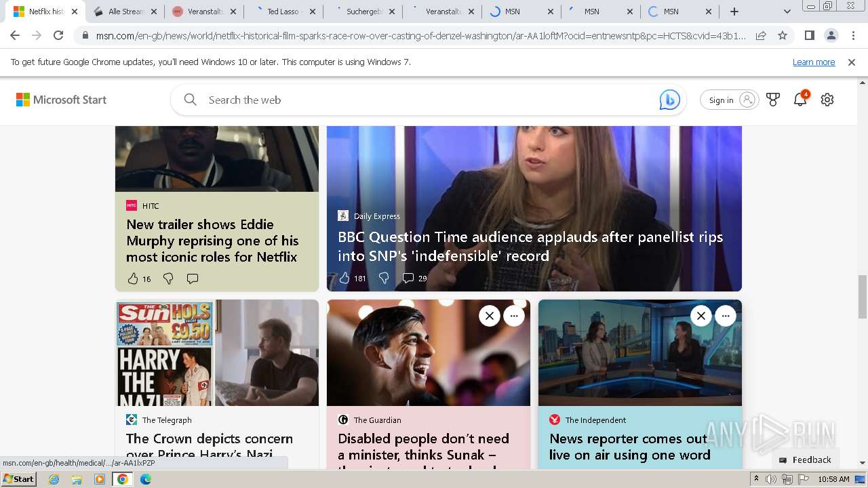Open the volume control in system tray
868x488 pixels.
point(771,479)
